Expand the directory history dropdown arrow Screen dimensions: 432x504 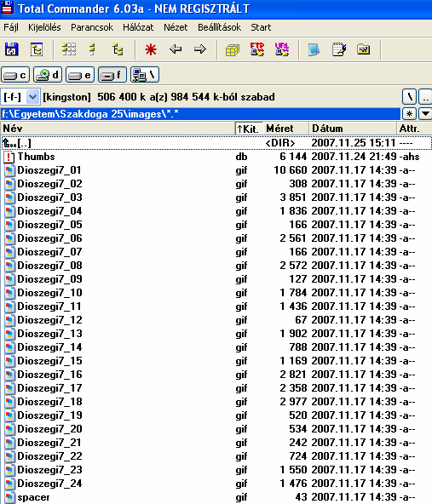point(425,114)
